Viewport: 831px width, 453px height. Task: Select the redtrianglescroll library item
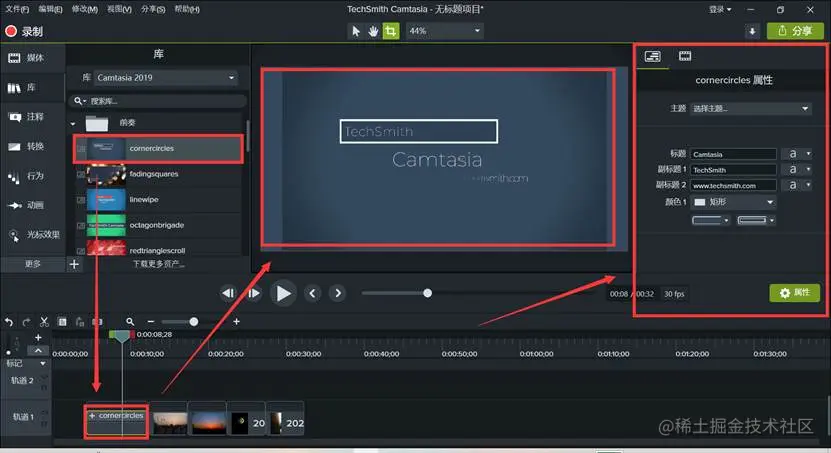coord(158,250)
